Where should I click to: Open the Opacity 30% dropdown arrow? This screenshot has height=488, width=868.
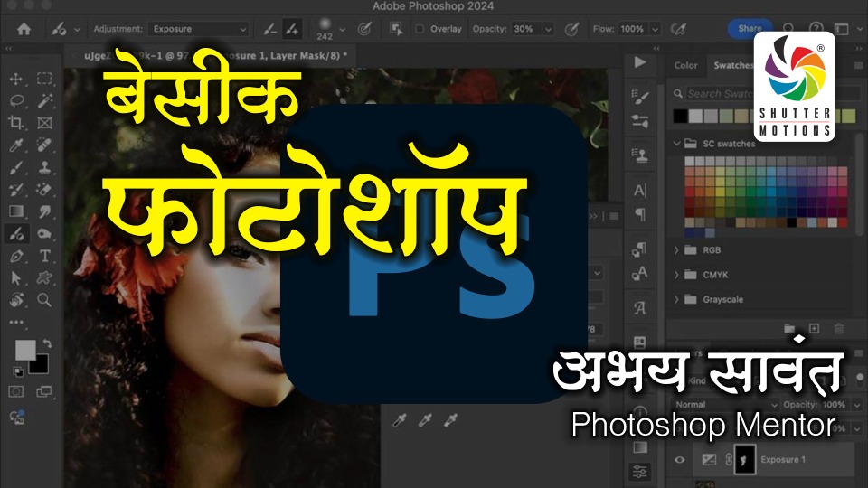548,29
